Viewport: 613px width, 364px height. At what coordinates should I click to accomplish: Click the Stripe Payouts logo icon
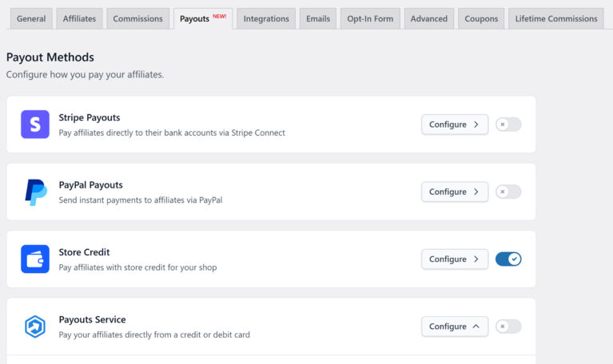[x=35, y=125]
